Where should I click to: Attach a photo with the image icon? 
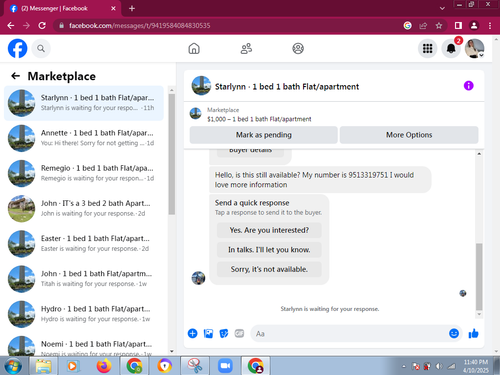[x=208, y=333]
